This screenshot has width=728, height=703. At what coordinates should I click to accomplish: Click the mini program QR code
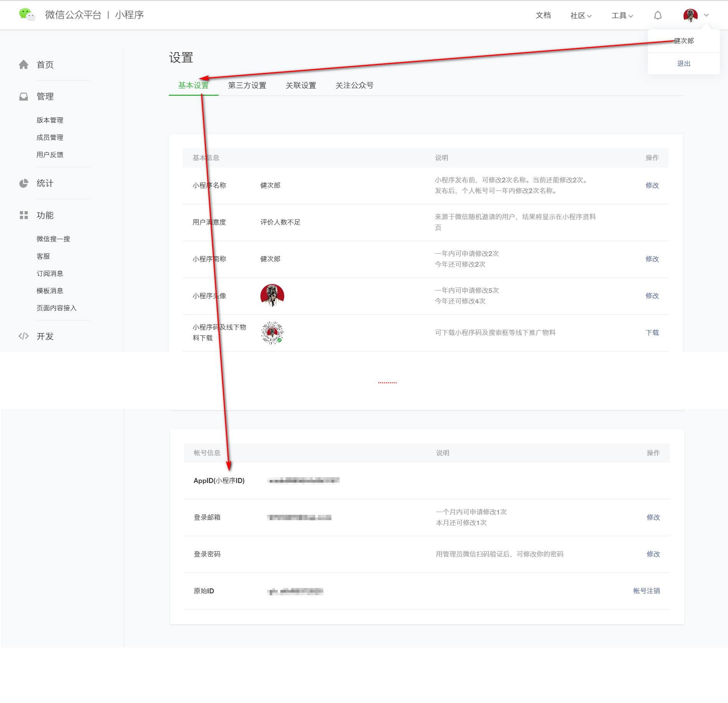pos(272,333)
